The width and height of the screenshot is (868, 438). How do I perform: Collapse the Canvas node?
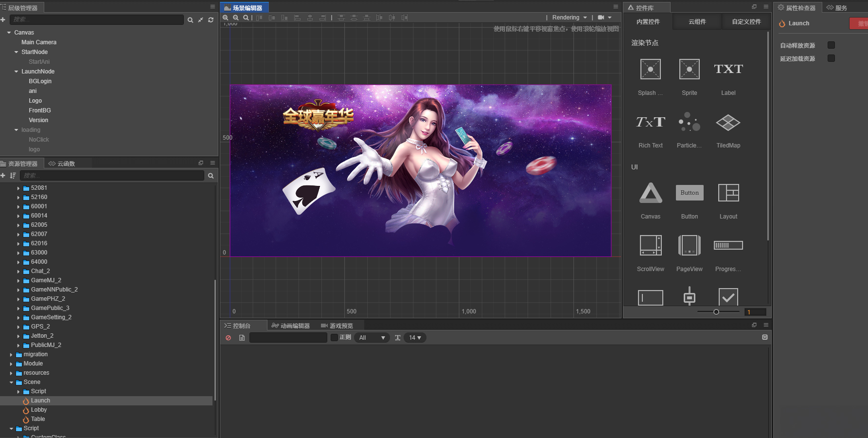coord(9,33)
